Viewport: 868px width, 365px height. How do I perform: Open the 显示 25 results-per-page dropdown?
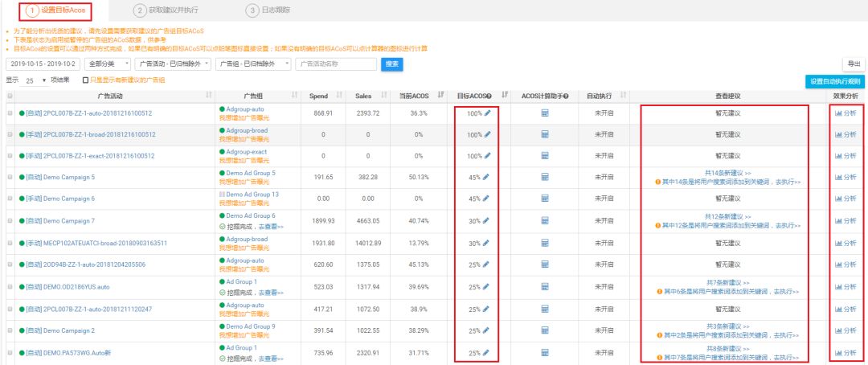(35, 80)
